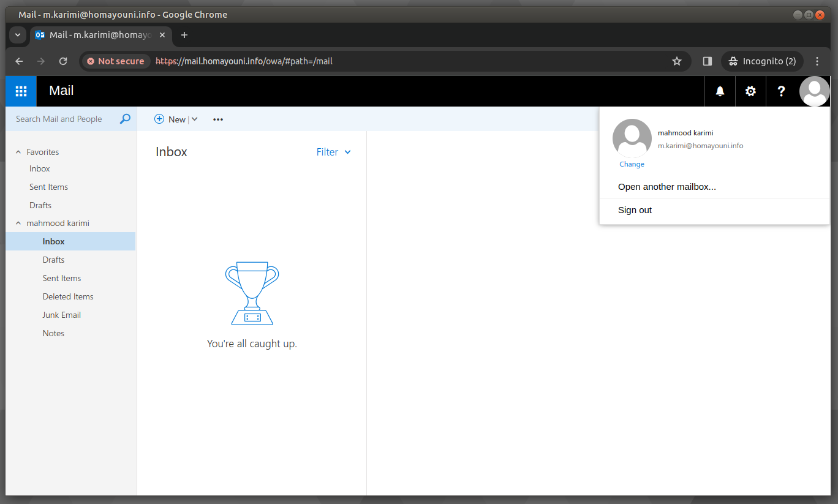
Task: Open the Incognito indicator
Action: point(762,61)
